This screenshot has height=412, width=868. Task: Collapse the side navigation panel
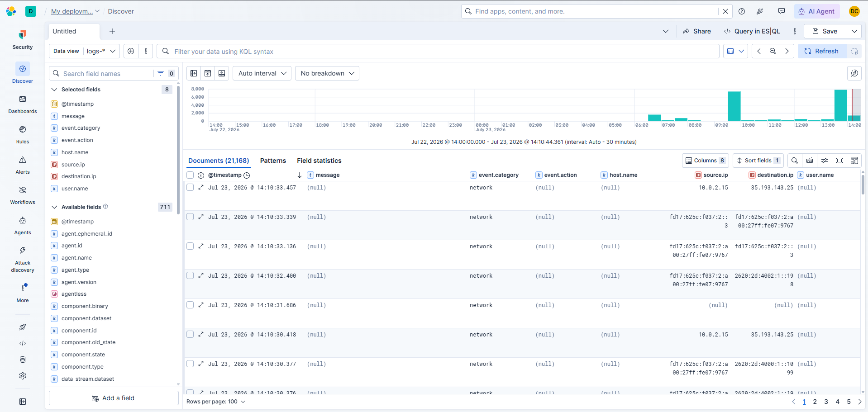(23, 402)
